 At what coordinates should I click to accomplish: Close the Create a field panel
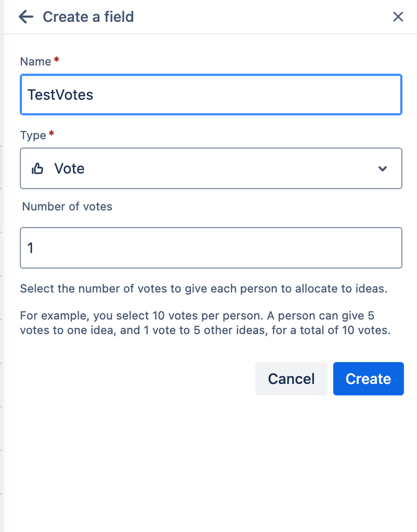[x=398, y=17]
